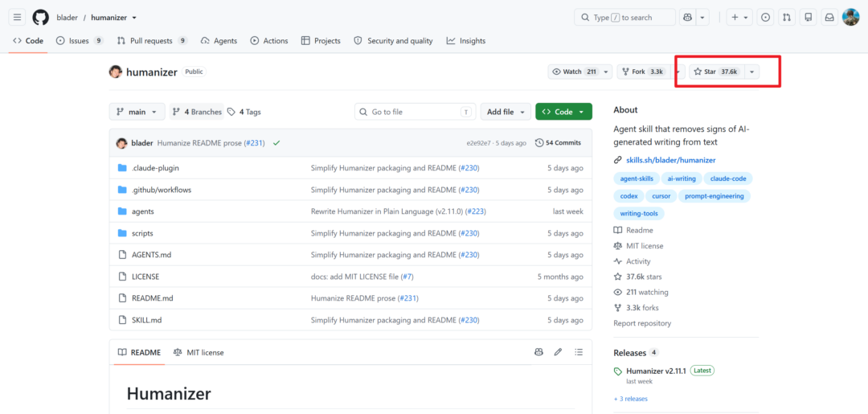View the 54 Commits history
Screen dimensions: 868x414
pyautogui.click(x=558, y=143)
